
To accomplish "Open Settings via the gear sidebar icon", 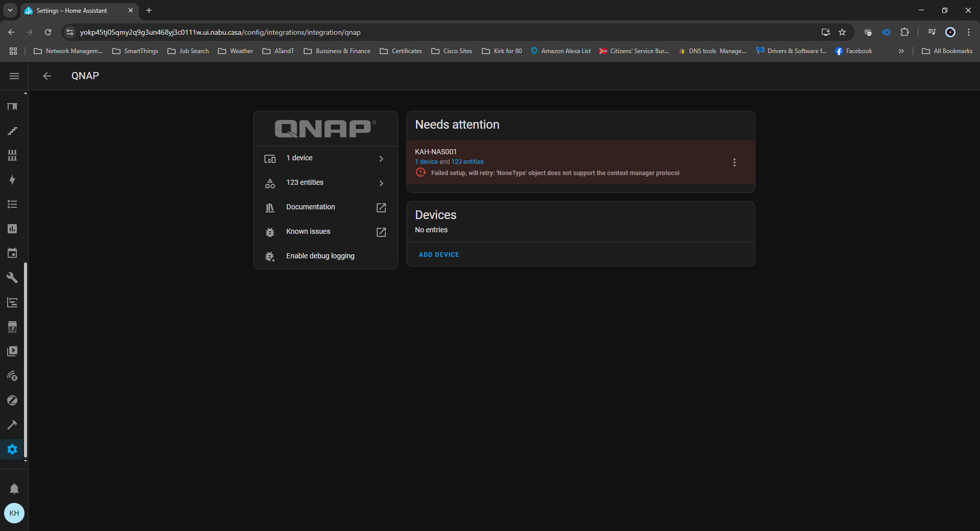I will pos(13,449).
